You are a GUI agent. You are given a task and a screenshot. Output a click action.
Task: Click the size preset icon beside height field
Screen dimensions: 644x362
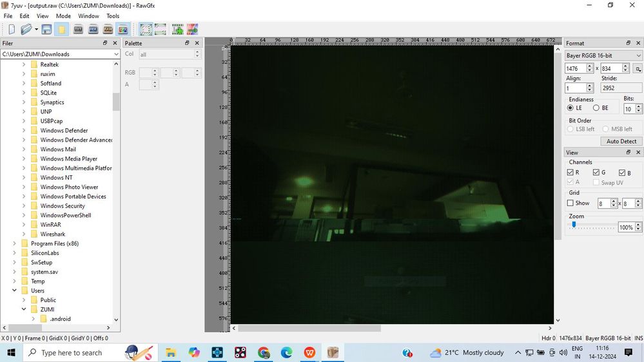pyautogui.click(x=638, y=68)
